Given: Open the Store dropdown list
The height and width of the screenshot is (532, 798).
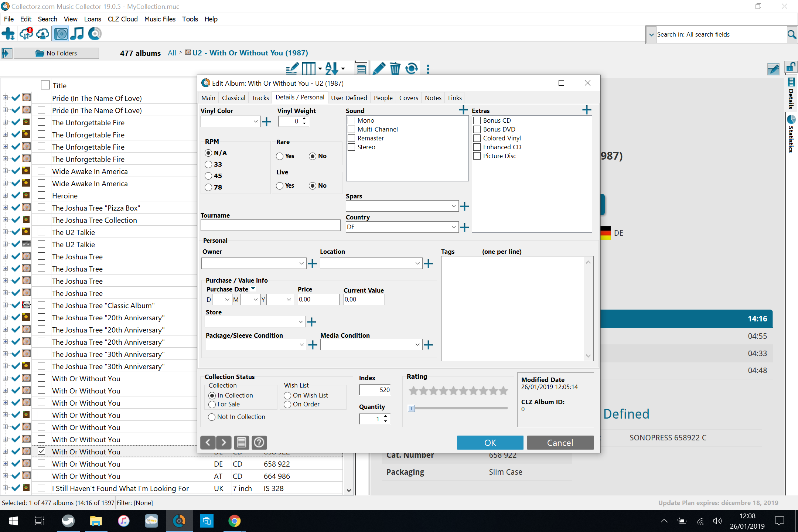Looking at the screenshot, I should 300,322.
